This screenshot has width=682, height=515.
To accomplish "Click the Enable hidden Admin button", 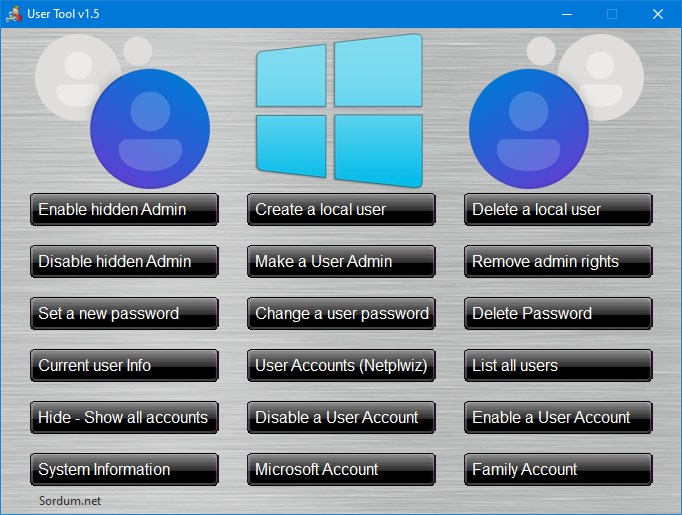I will [124, 210].
